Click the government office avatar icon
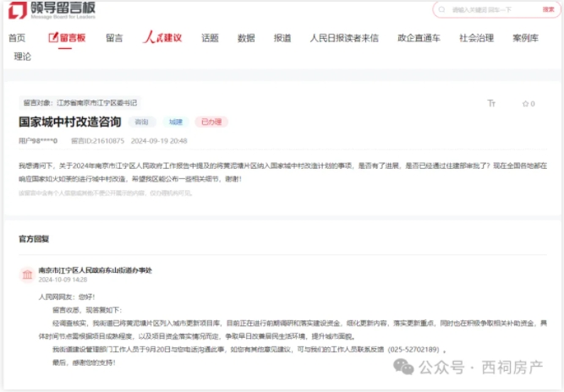 pyautogui.click(x=27, y=275)
